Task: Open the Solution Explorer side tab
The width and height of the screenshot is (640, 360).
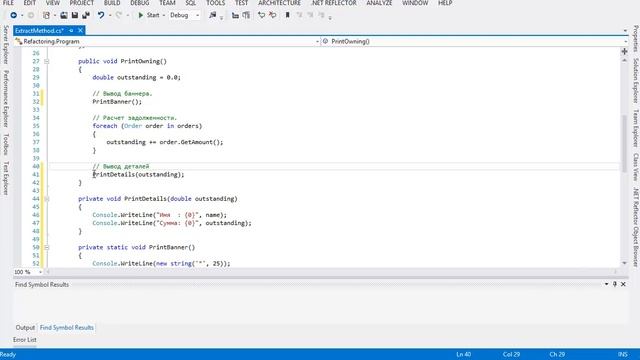Action: click(636, 81)
